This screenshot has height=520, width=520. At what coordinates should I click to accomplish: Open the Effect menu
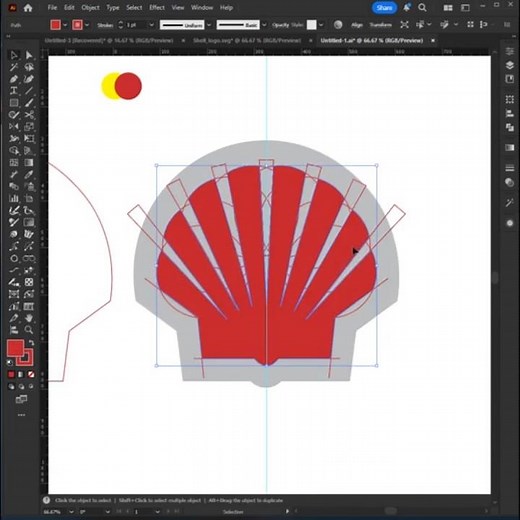tap(157, 8)
